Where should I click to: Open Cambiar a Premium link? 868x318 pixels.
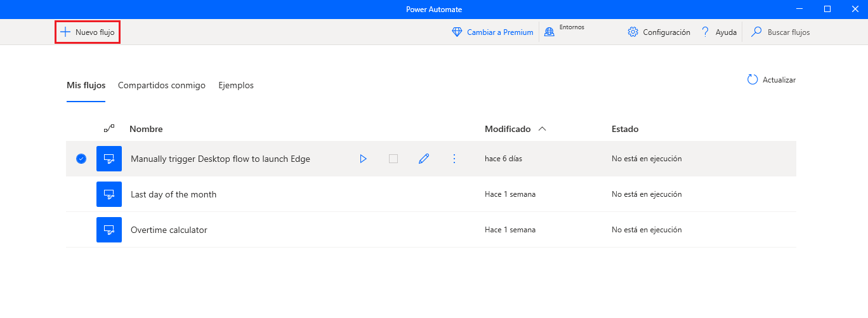pyautogui.click(x=500, y=32)
